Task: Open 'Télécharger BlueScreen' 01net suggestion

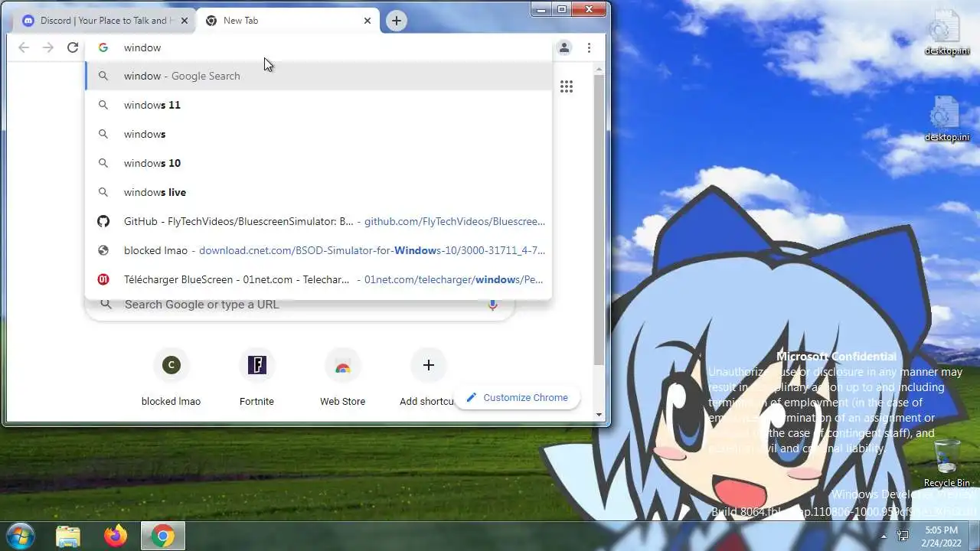Action: pyautogui.click(x=318, y=279)
